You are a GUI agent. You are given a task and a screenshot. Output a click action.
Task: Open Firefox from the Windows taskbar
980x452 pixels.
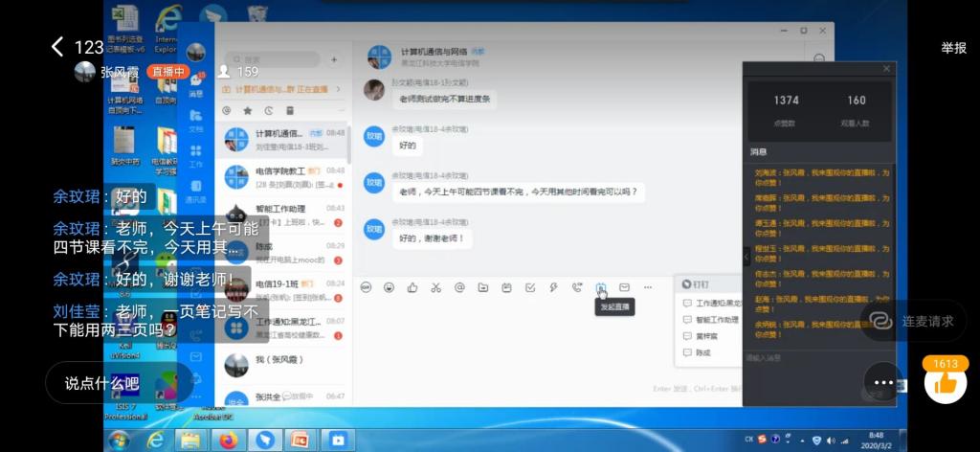tap(228, 441)
